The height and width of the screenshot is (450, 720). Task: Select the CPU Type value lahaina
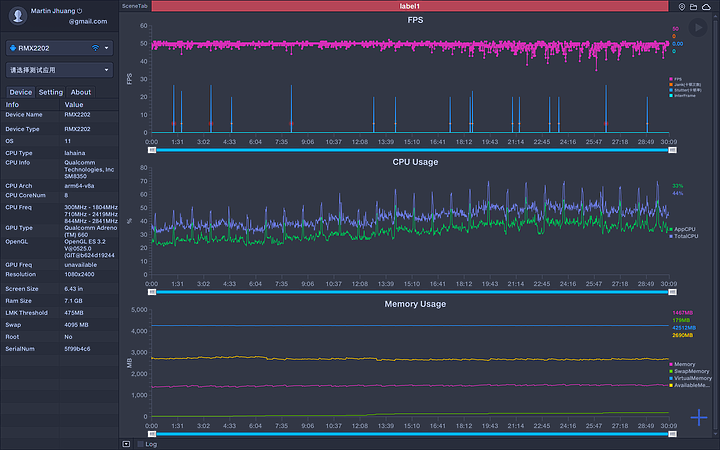(x=74, y=153)
